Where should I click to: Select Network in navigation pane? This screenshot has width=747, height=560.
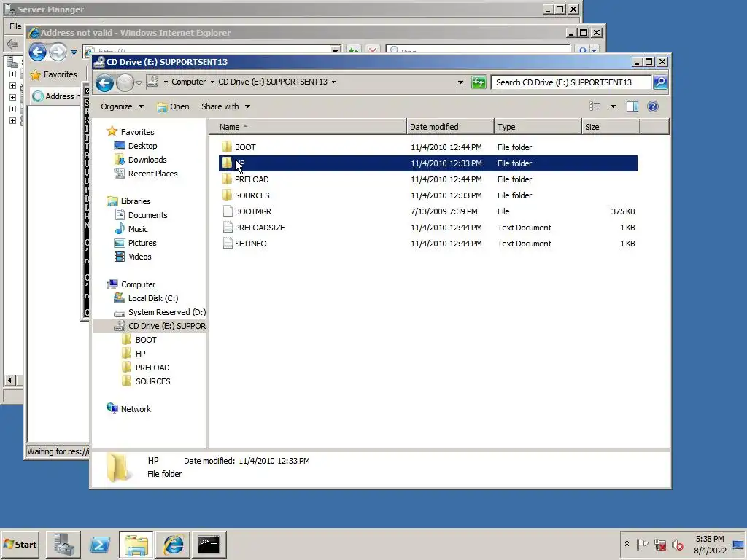[x=136, y=408]
